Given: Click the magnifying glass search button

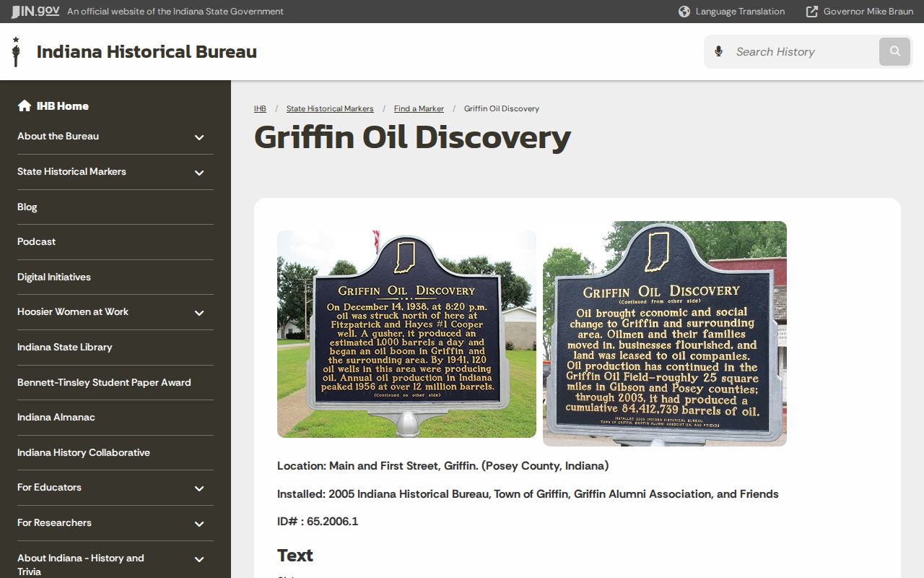Looking at the screenshot, I should click(x=895, y=51).
